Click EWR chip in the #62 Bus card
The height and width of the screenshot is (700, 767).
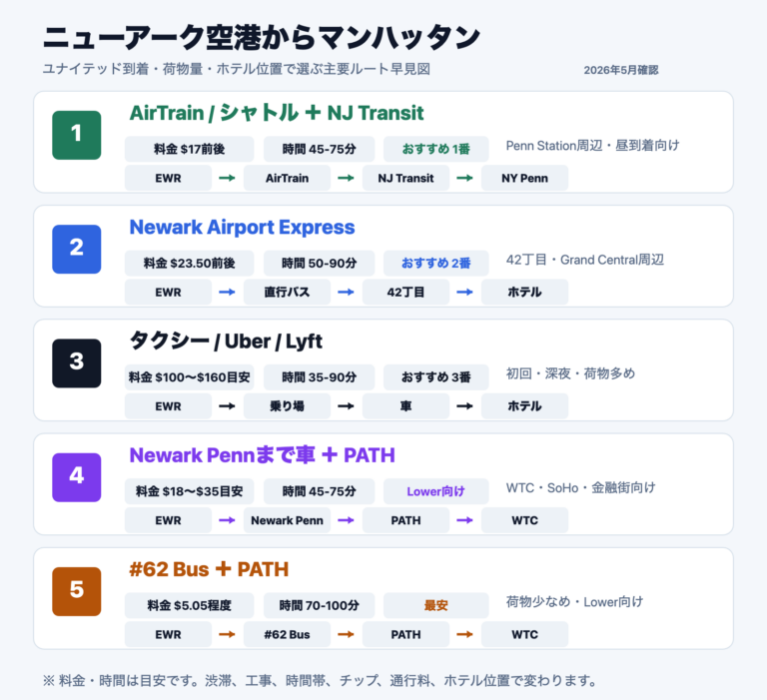168,634
